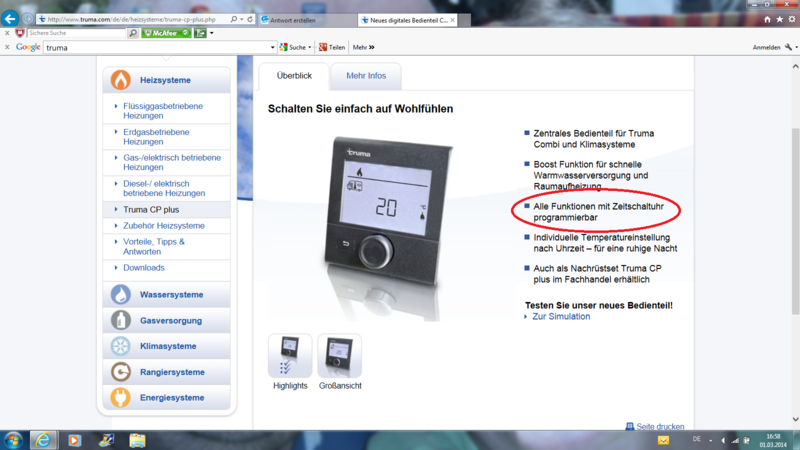Screen dimensions: 800x450
Task: Click the Heizsysteme flame icon
Action: pos(120,80)
